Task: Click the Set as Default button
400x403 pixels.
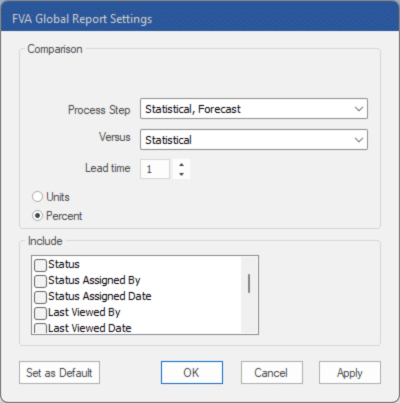Action: click(59, 373)
